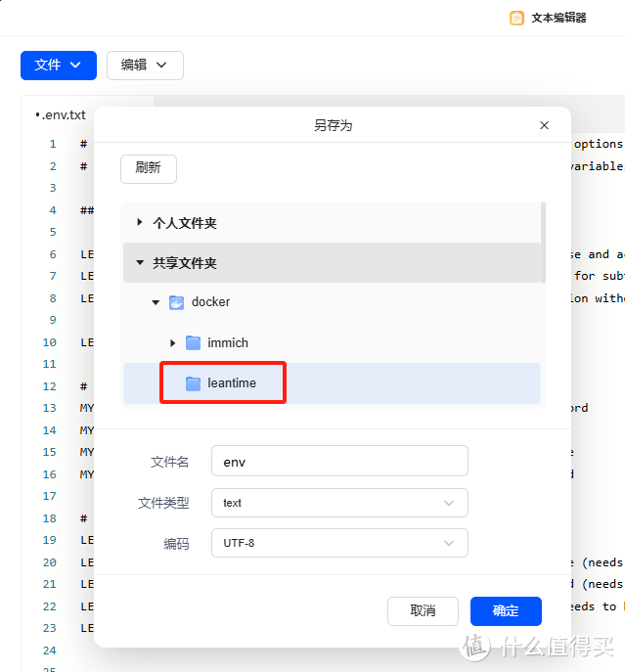Select 个人文件夹 label
This screenshot has width=625, height=672.
185,222
